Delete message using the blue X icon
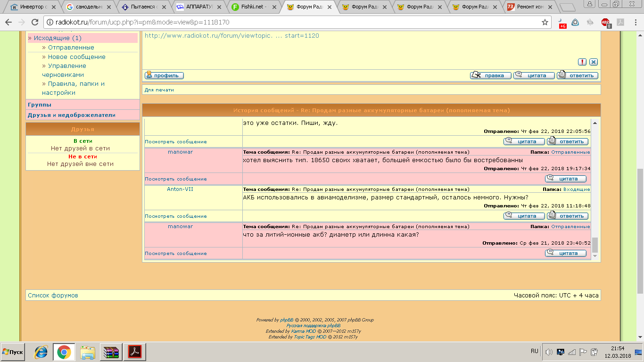 [594, 62]
